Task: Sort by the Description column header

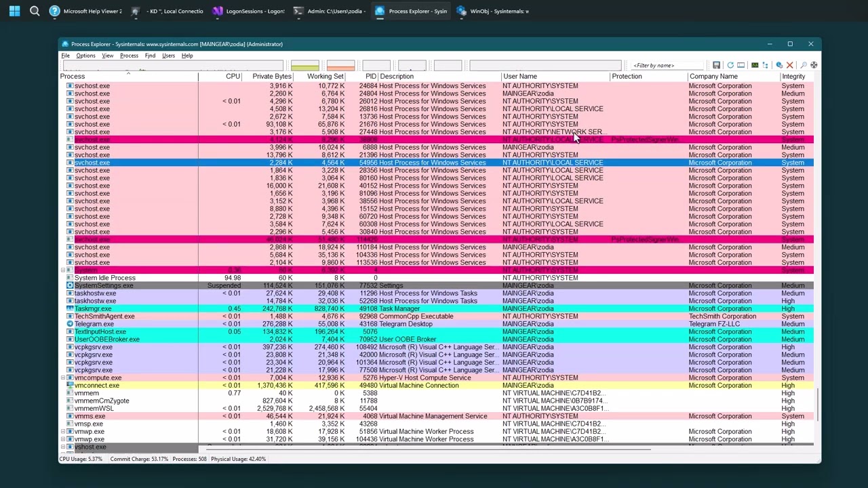Action: pyautogui.click(x=439, y=77)
